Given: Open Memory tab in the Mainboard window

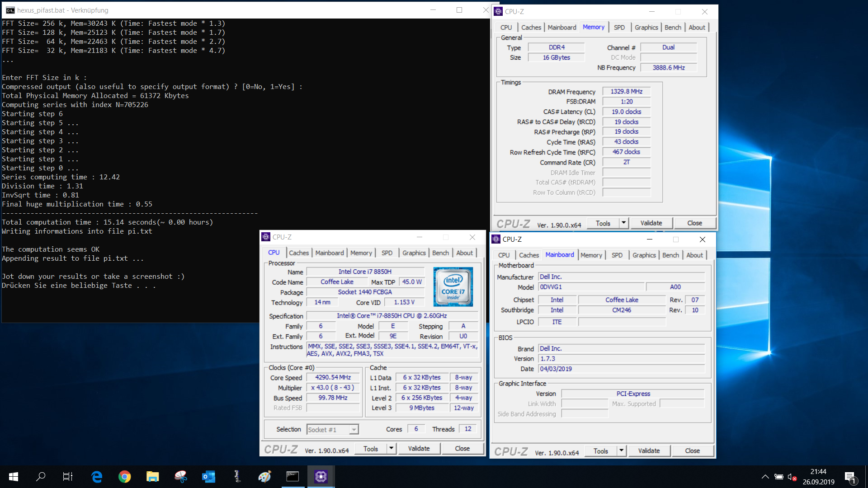Looking at the screenshot, I should 591,255.
